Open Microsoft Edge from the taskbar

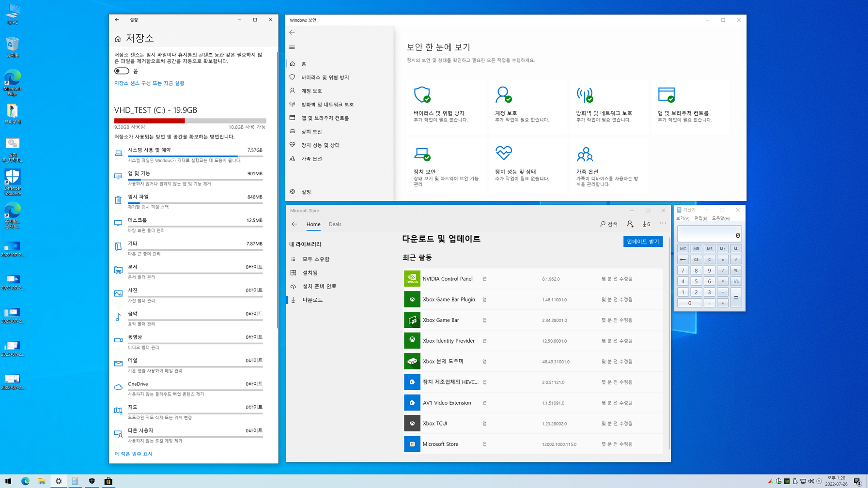[x=25, y=481]
